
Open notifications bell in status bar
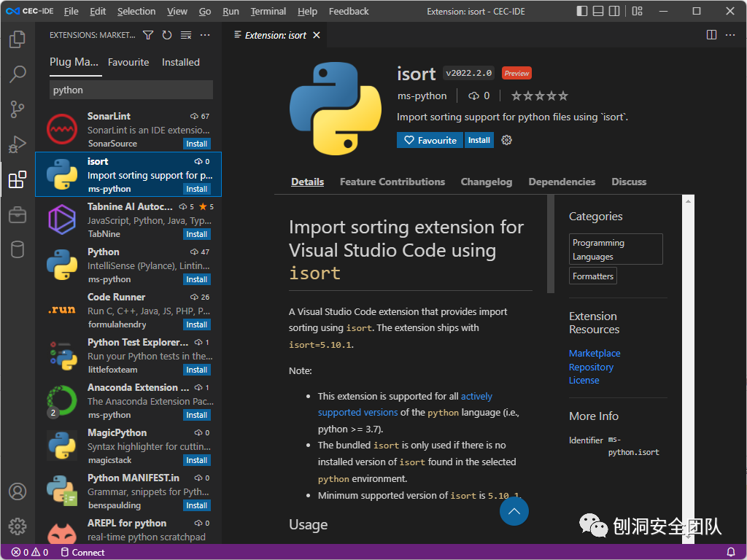tap(730, 553)
